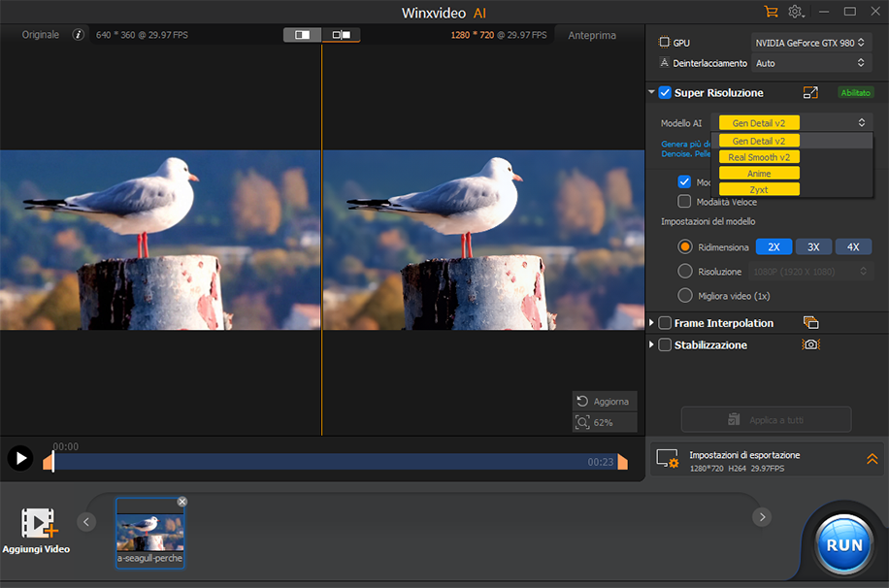Remove the a-seagull-perche clip thumbnail
Image resolution: width=889 pixels, height=588 pixels.
182,502
